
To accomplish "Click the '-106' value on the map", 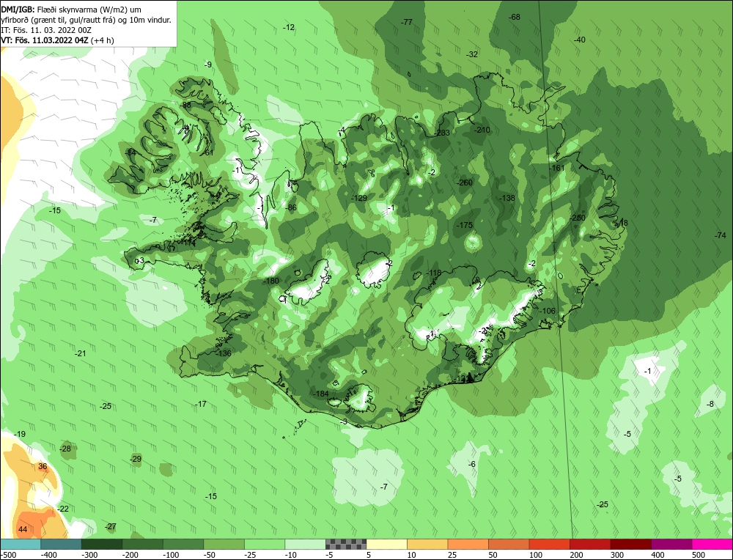I will coord(548,311).
